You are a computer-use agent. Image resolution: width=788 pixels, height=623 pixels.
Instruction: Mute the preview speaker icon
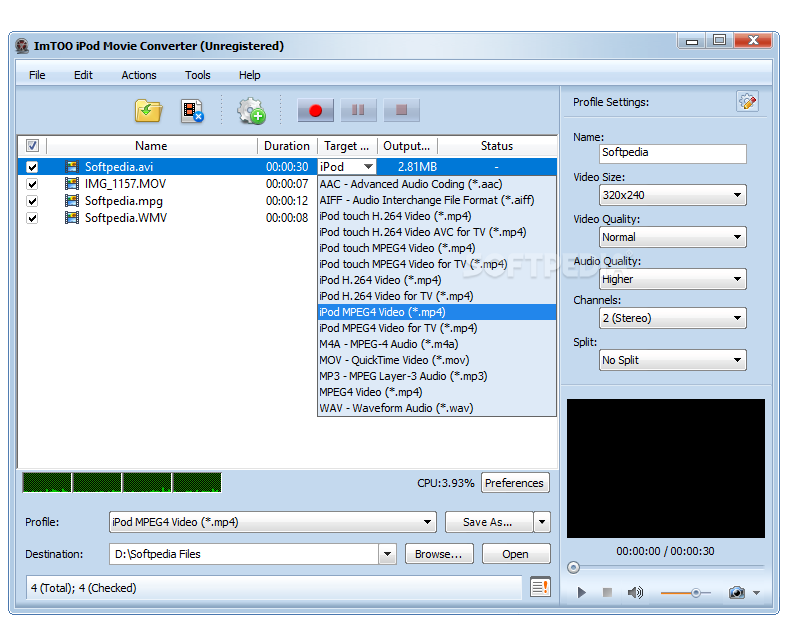[635, 592]
